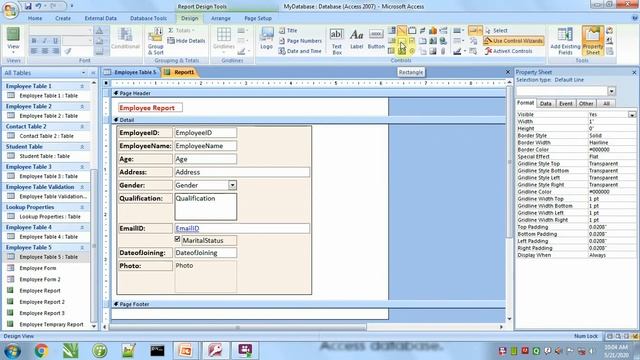Open Gridlines options
The width and height of the screenshot is (640, 360).
[224, 40]
